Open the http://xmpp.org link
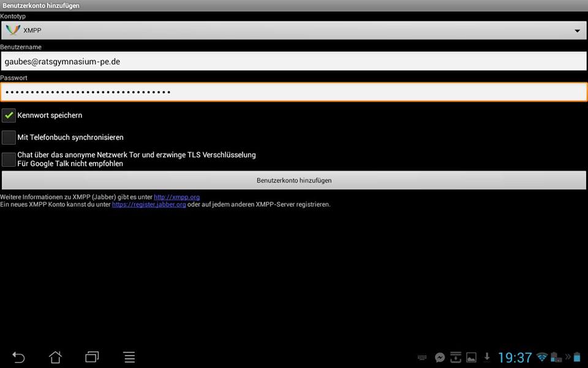Image resolution: width=588 pixels, height=368 pixels. [176, 197]
